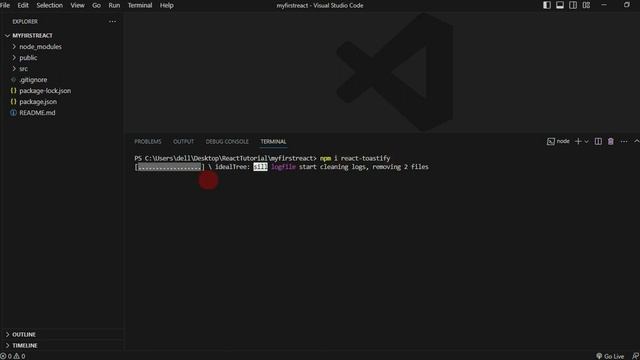Switch to the OUTPUT tab

click(183, 142)
